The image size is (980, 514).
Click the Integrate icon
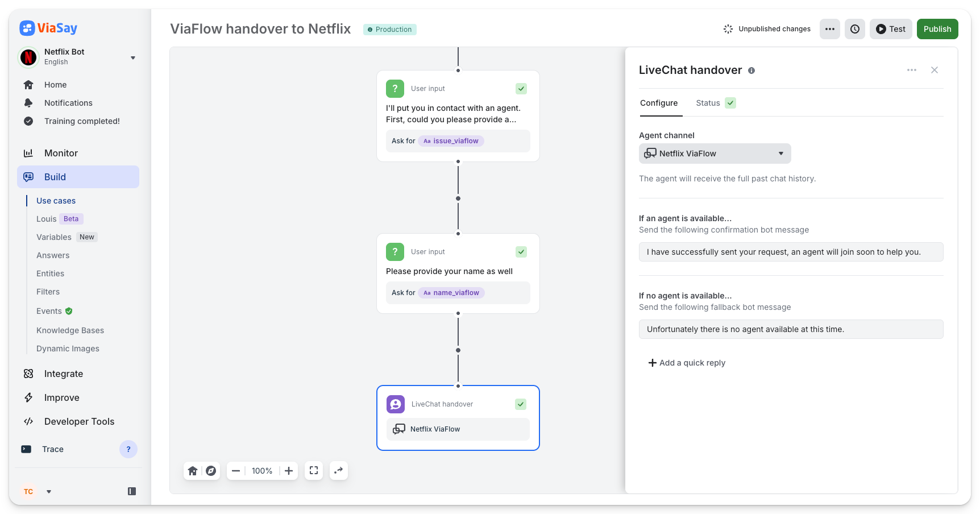tap(28, 374)
